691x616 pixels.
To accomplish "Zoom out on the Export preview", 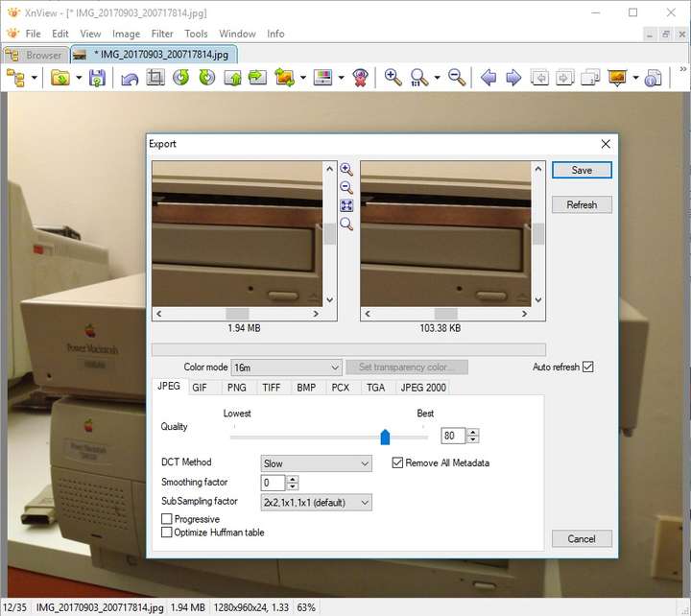I will coord(346,187).
